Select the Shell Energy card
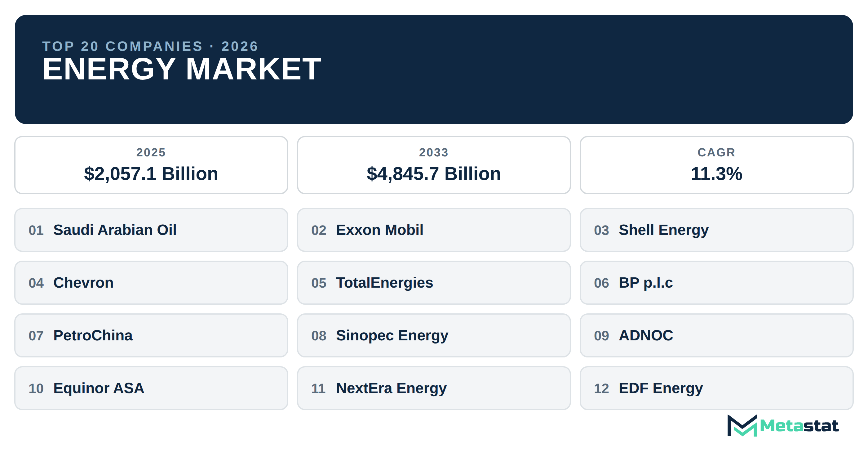 pyautogui.click(x=716, y=230)
